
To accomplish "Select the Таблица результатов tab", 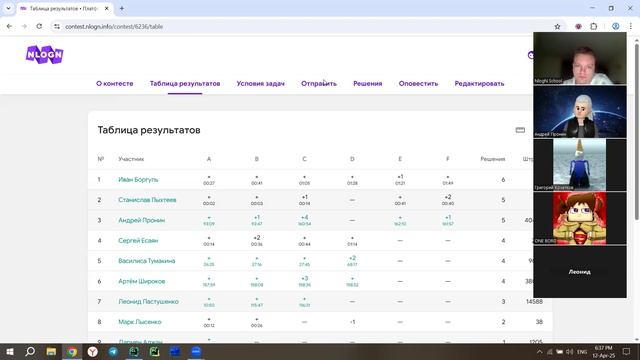I will click(185, 83).
